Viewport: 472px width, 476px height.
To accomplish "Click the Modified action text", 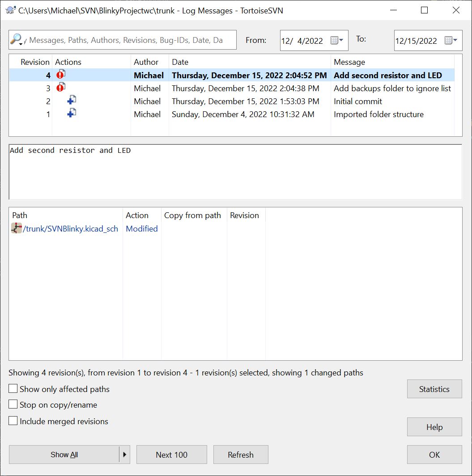I will coord(142,228).
